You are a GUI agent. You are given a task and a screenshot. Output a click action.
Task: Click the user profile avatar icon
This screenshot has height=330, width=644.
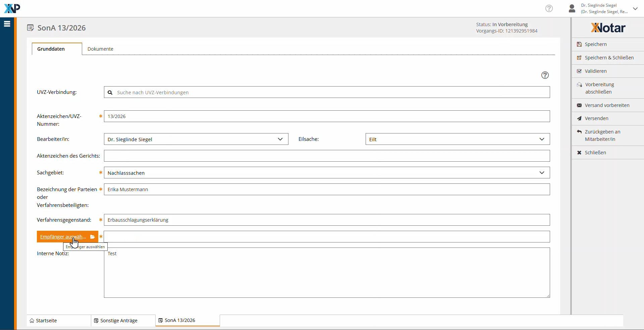[572, 8]
